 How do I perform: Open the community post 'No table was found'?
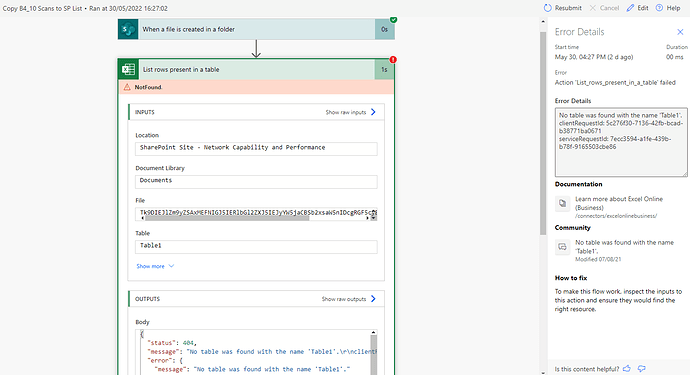(624, 246)
